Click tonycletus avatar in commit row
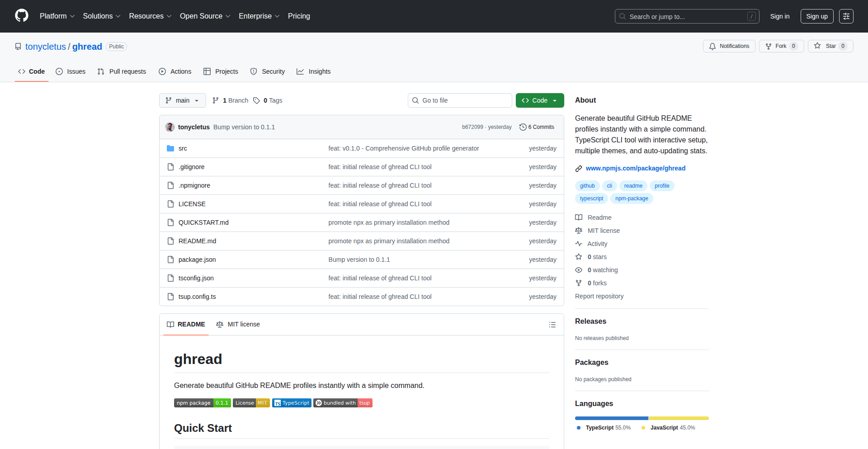Image resolution: width=868 pixels, height=449 pixels. pos(170,127)
